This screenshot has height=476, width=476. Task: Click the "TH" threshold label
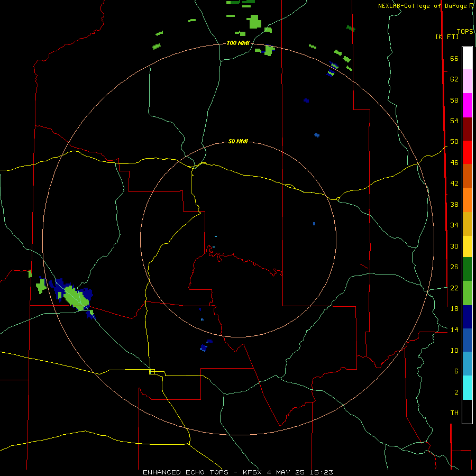(454, 413)
